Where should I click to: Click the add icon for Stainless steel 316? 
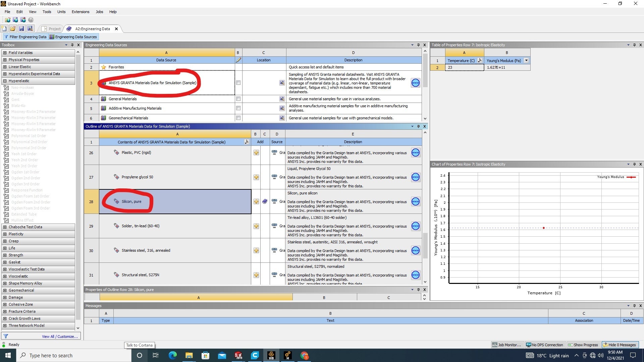(256, 250)
